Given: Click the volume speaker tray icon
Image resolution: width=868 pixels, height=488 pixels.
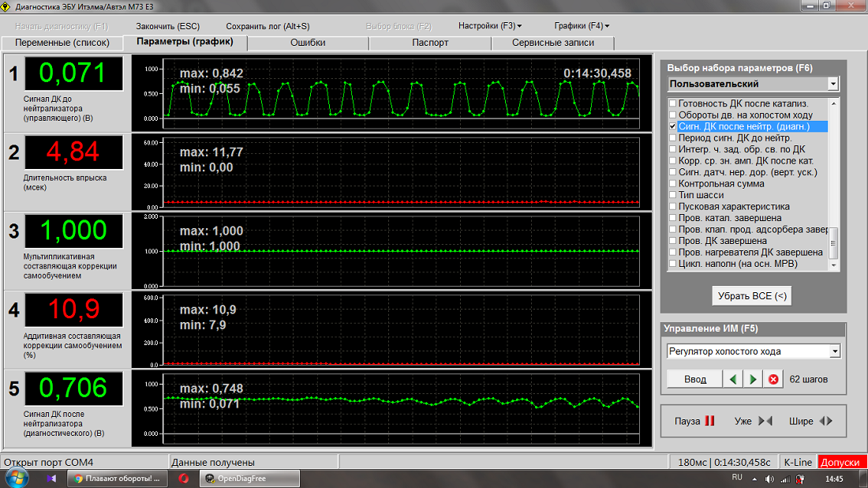Looking at the screenshot, I should click(769, 479).
